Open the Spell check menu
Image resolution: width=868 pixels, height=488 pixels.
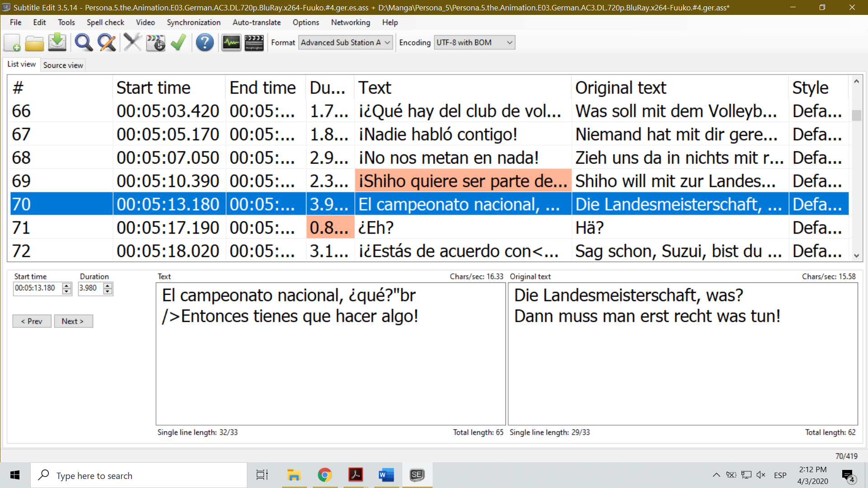pos(105,23)
